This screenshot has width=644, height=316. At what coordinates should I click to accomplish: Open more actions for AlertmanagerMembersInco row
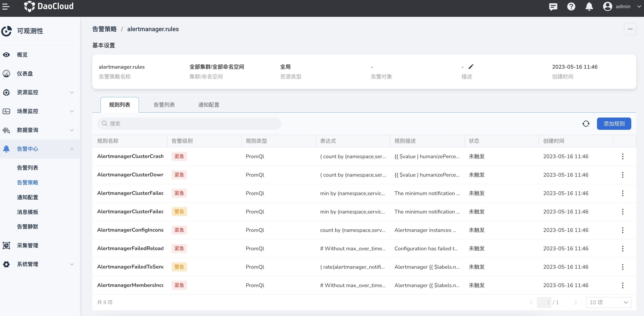622,285
